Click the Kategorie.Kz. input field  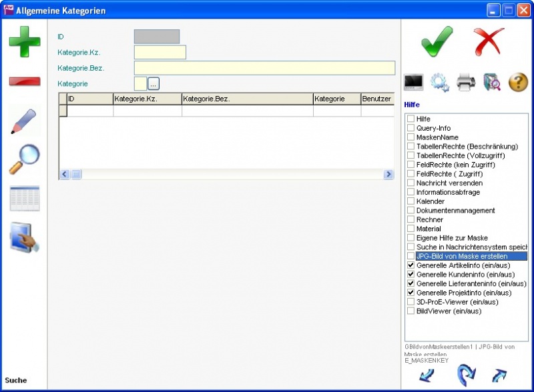160,53
